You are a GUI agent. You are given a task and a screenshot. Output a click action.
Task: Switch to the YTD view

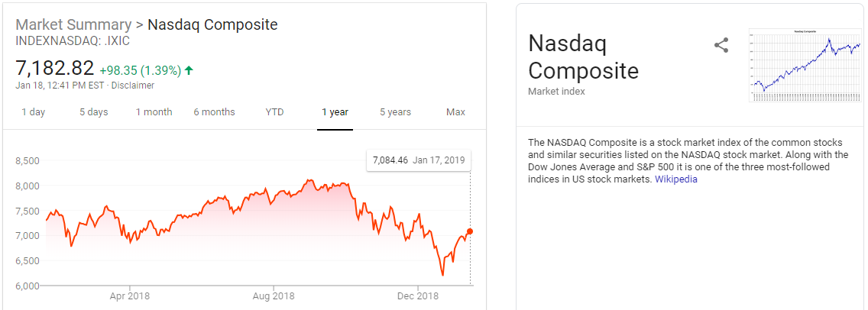click(x=274, y=112)
